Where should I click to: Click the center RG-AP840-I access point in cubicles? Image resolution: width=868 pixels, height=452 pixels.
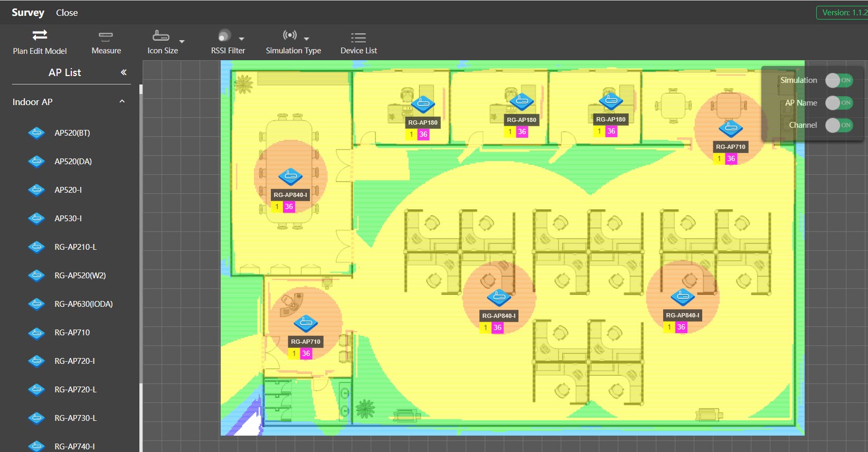499,297
